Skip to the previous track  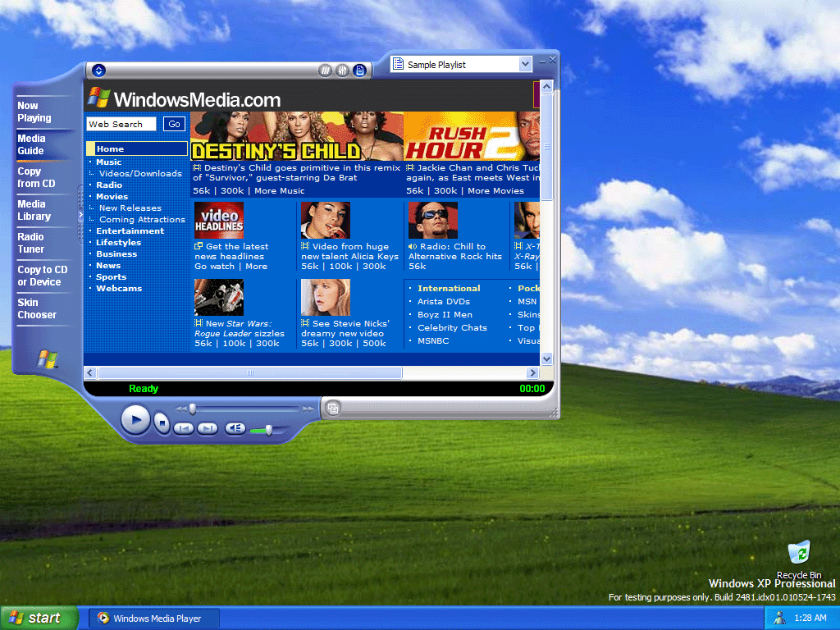pos(183,428)
